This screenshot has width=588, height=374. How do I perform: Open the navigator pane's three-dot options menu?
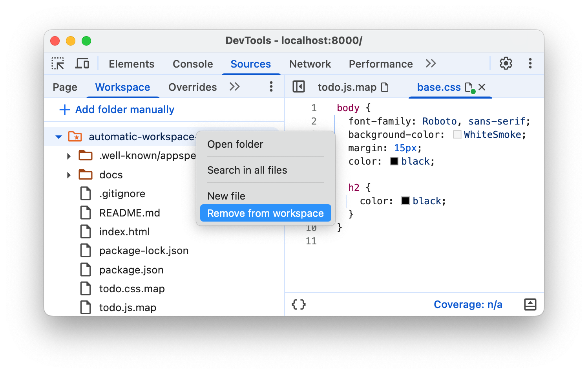pos(271,87)
